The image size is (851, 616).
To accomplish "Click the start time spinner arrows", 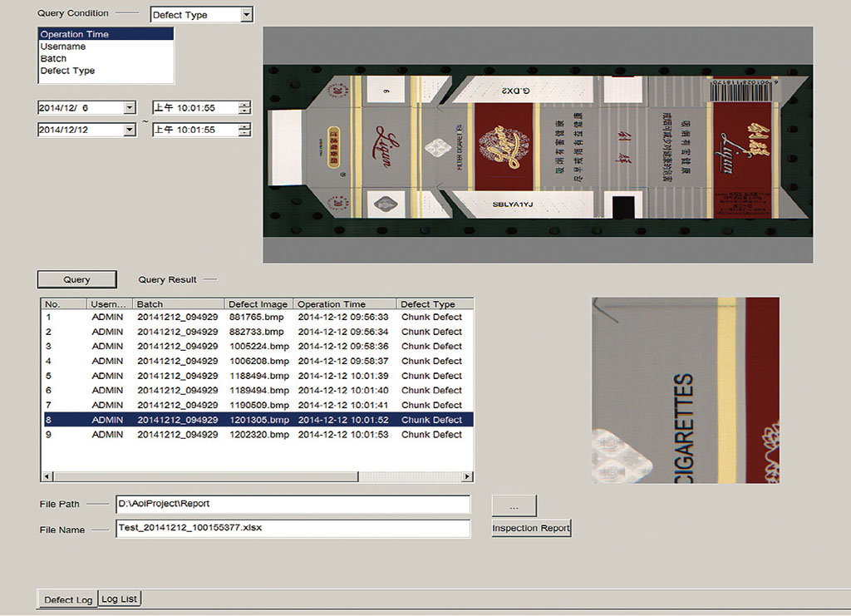I will (244, 107).
